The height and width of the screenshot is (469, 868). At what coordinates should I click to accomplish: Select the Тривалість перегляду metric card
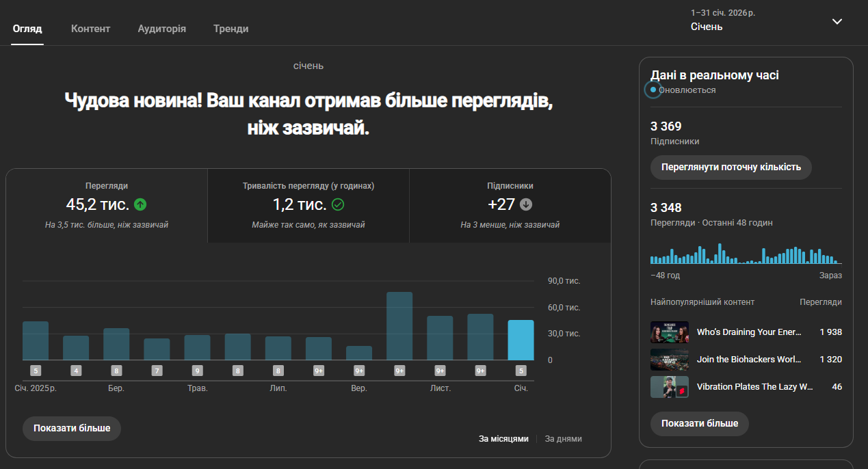[308, 206]
